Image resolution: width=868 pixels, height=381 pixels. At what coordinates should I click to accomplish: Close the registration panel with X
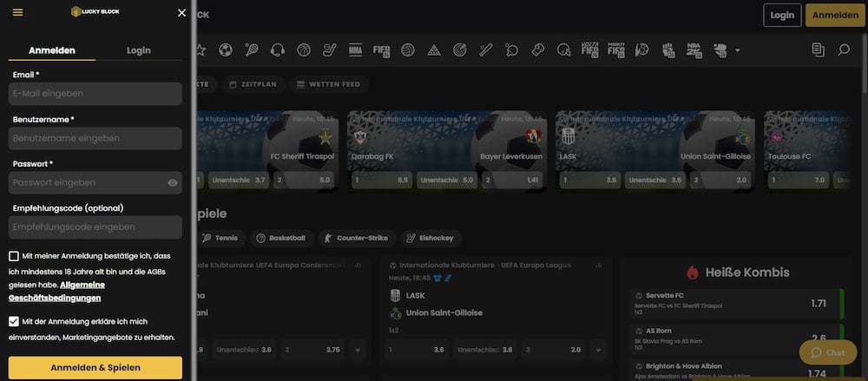[x=181, y=13]
